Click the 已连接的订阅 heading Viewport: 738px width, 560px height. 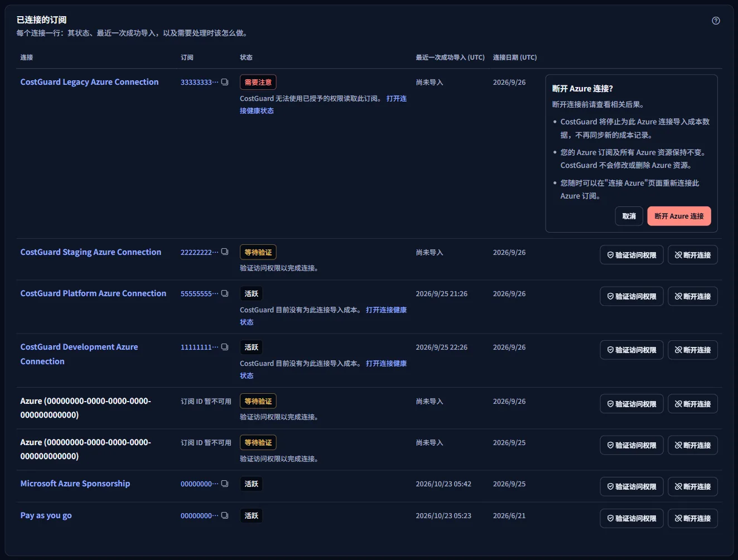coord(41,20)
